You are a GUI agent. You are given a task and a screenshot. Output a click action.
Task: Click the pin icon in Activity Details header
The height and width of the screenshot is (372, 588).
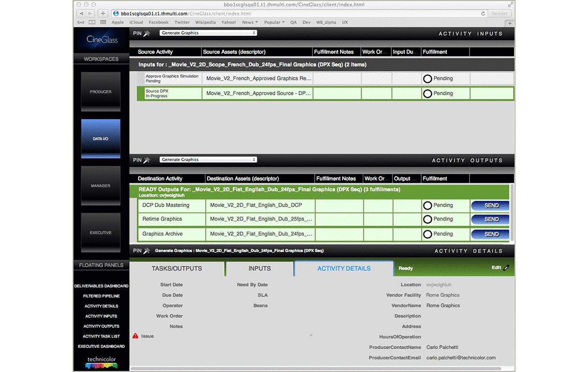[x=146, y=251]
